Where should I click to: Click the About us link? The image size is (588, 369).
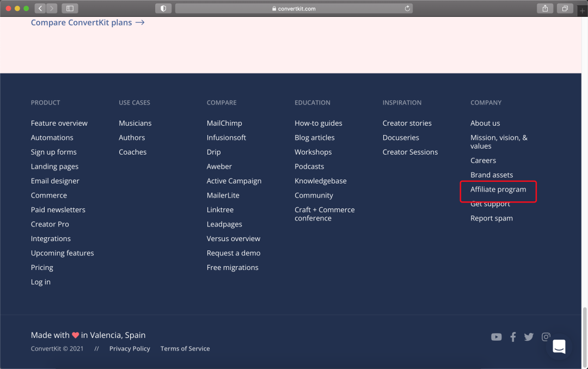pyautogui.click(x=485, y=123)
